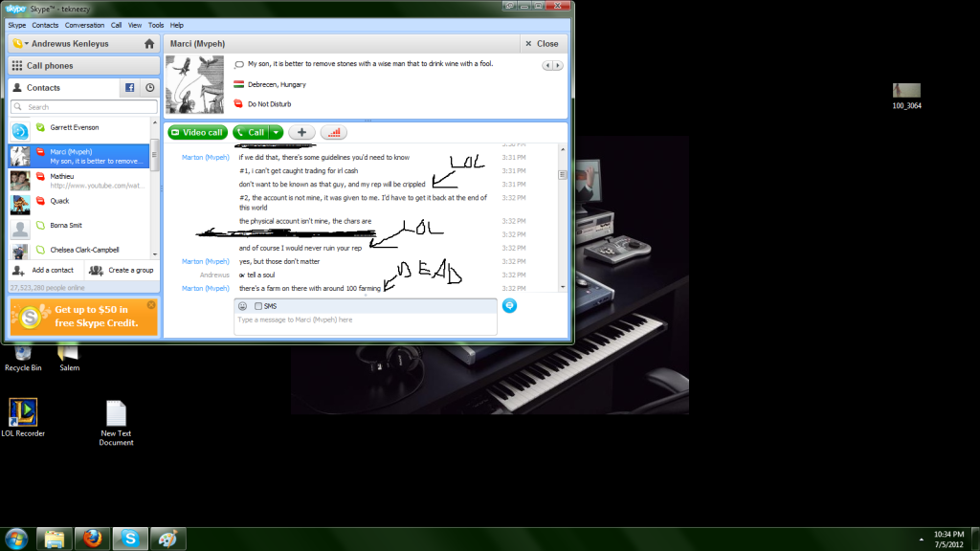Open the Help menu
Screen dimensions: 980x551
pyautogui.click(x=177, y=25)
